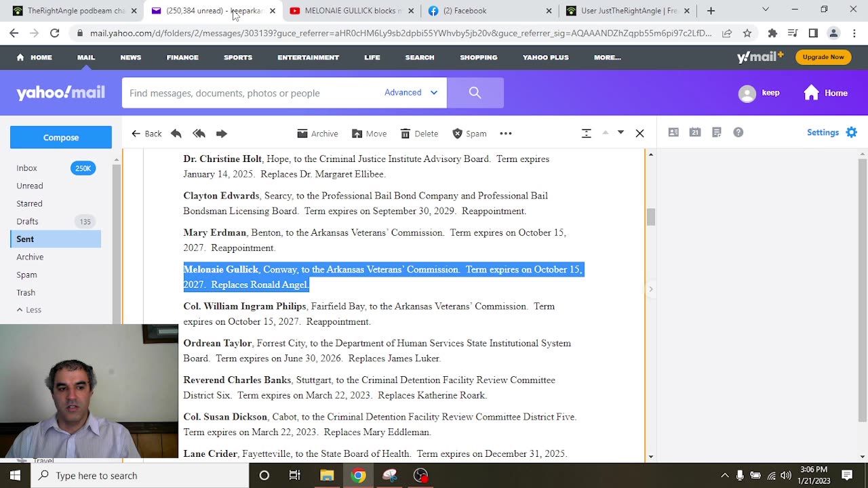
Task: Open more actions three-dot menu
Action: point(506,134)
